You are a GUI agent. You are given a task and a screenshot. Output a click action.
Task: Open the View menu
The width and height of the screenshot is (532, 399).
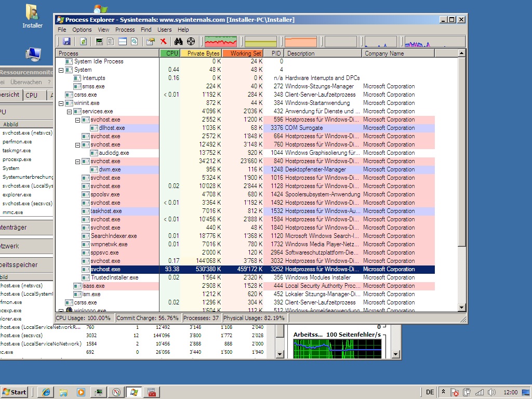pyautogui.click(x=103, y=30)
